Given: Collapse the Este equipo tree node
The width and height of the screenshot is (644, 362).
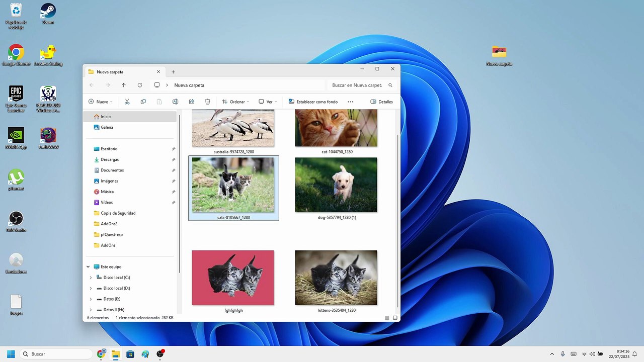Looking at the screenshot, I should tap(89, 267).
